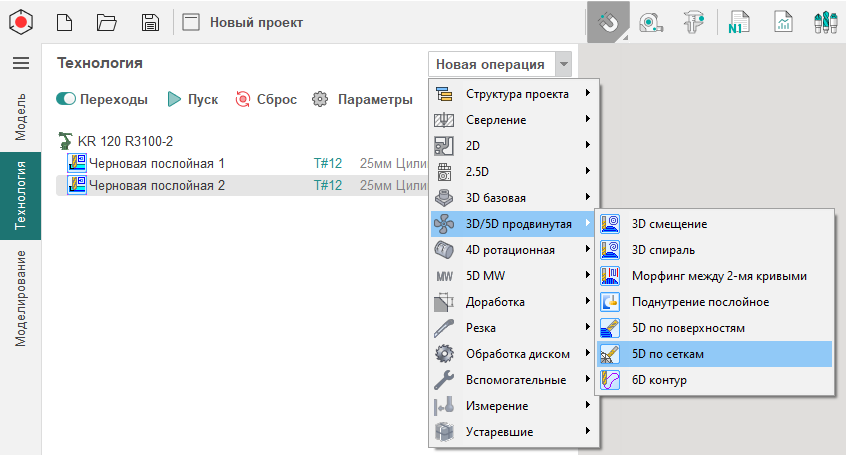
Task: Toggle the Переходы switch
Action: [x=67, y=99]
